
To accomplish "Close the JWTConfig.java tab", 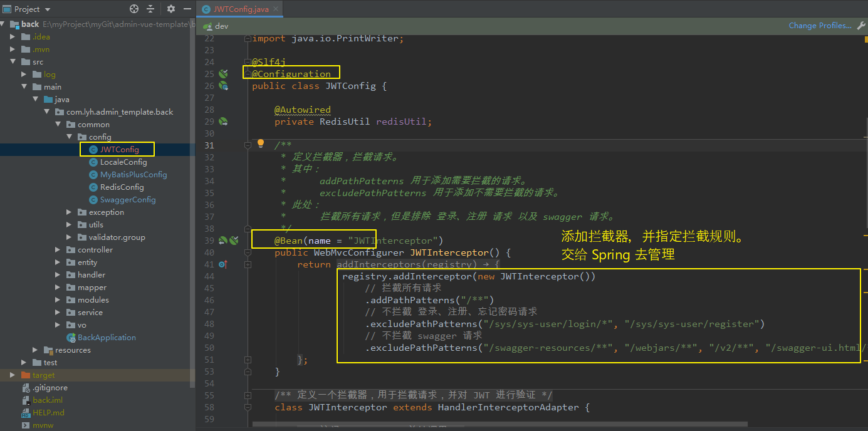I will coord(276,9).
